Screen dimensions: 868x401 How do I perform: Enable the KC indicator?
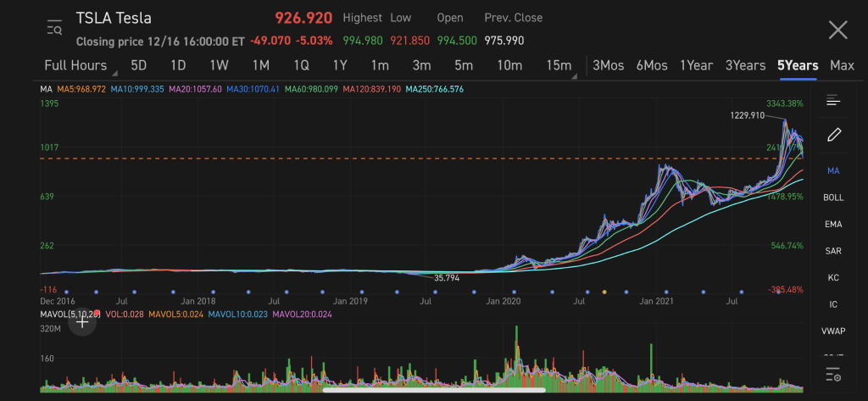[833, 277]
